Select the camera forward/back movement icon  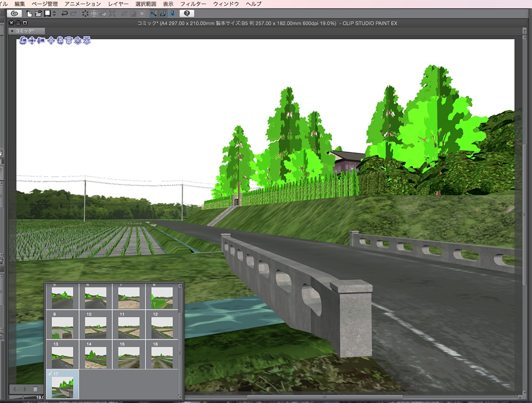(41, 40)
